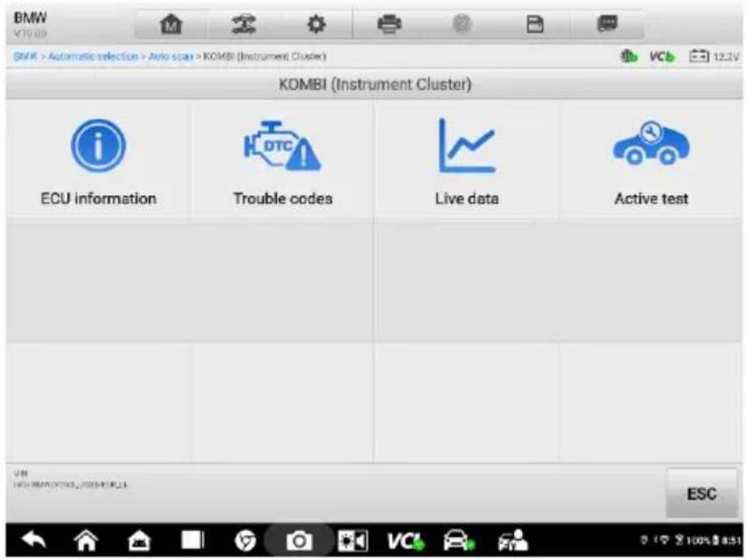Viewport: 748px width, 560px height.
Task: Go to MaxiSys home via toolbar house icon
Action: (171, 24)
